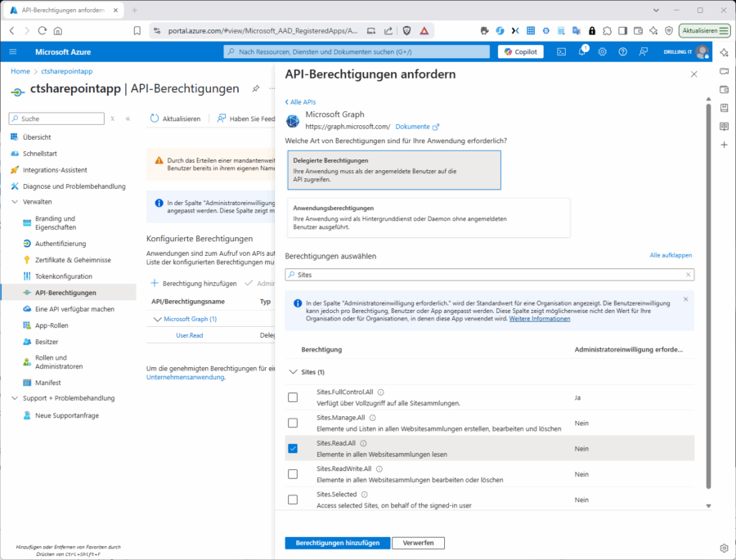
Task: Share this page via address bar icon
Action: pos(388,30)
